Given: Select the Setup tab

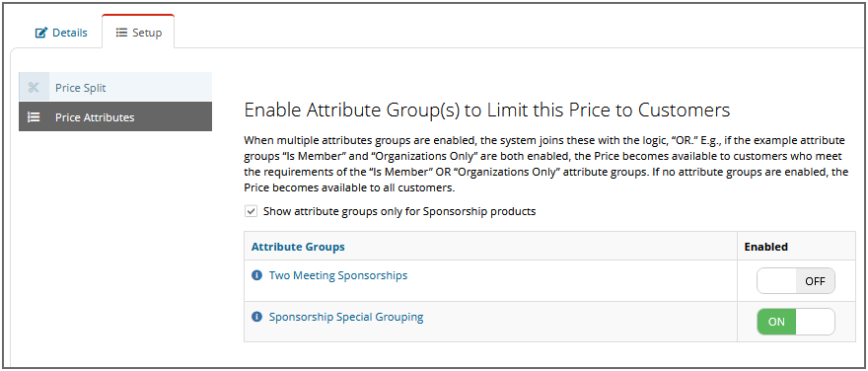Looking at the screenshot, I should pyautogui.click(x=138, y=33).
